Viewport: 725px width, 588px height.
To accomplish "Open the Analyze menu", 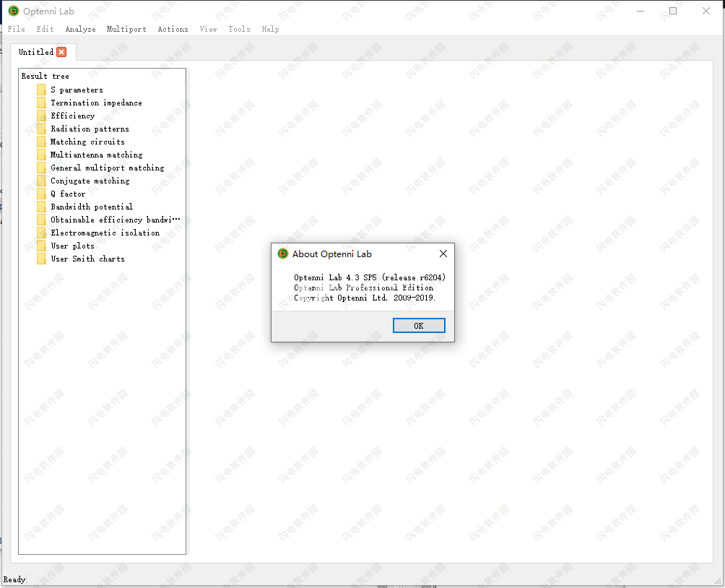I will point(80,29).
